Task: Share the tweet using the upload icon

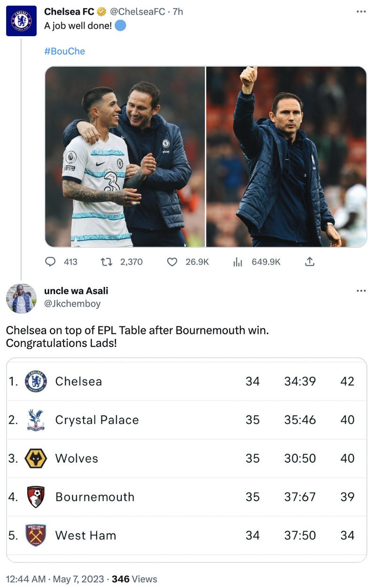Action: coord(310,262)
